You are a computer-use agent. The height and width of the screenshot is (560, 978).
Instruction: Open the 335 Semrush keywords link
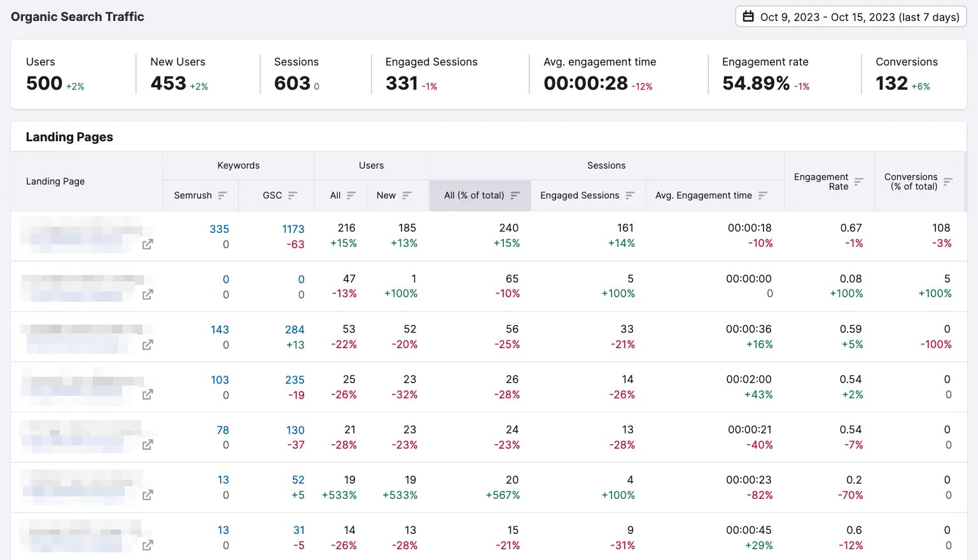(x=220, y=228)
